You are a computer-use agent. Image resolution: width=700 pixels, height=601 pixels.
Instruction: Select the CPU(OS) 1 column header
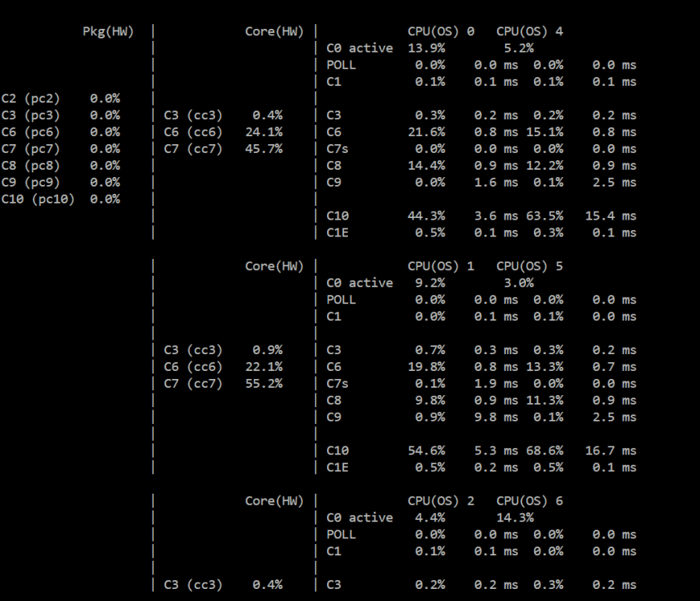coord(441,266)
